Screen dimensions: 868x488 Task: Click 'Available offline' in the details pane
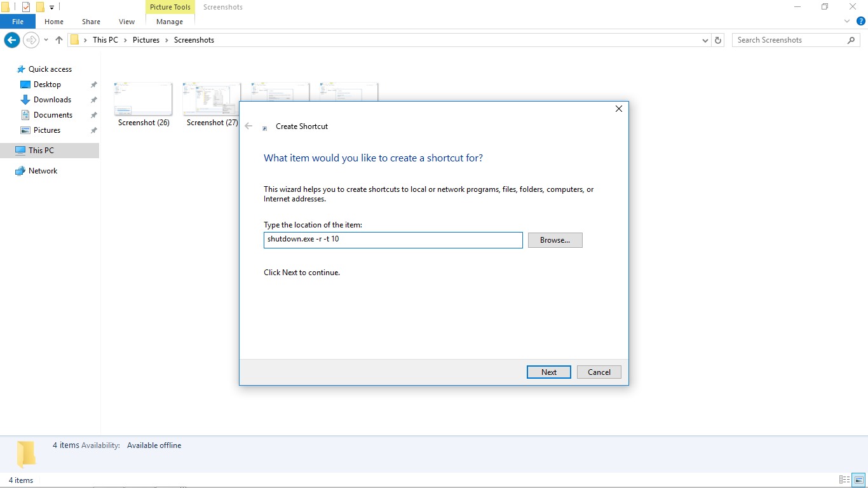coord(154,445)
